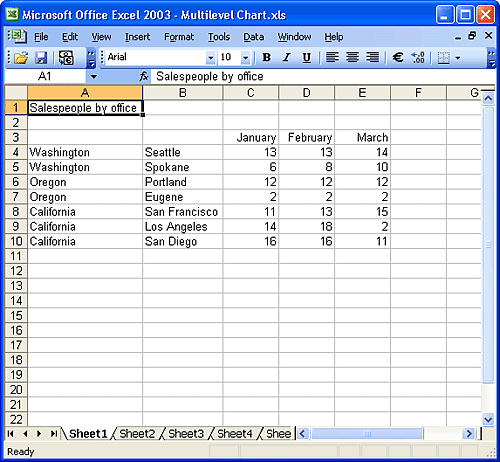Click vertical scrollbar up arrow

pos(488,98)
